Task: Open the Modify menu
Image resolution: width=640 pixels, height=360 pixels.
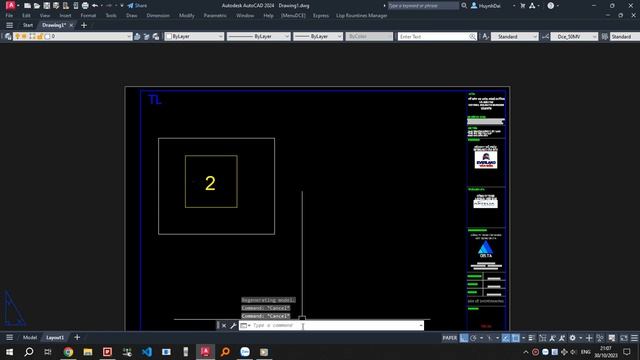Action: [x=187, y=16]
